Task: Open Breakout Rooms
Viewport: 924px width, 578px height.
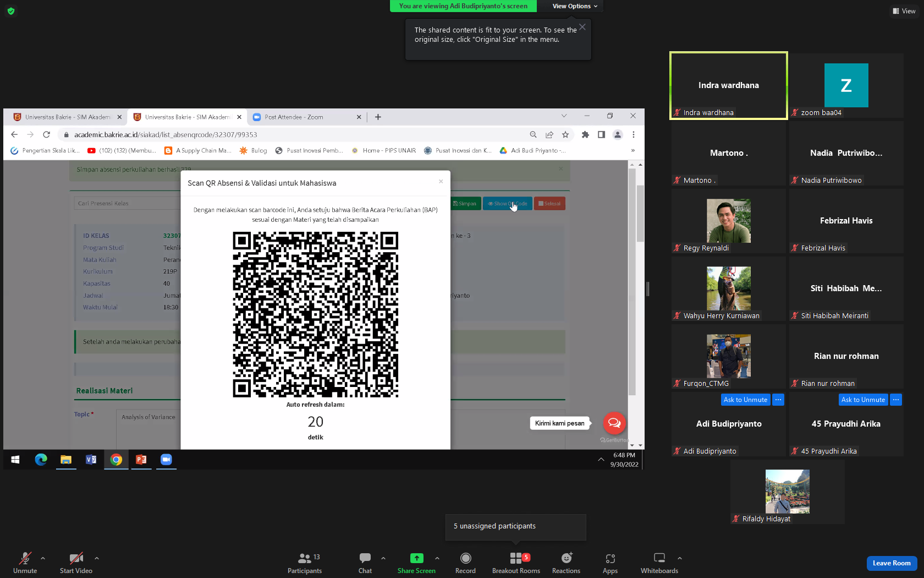Action: (516, 563)
